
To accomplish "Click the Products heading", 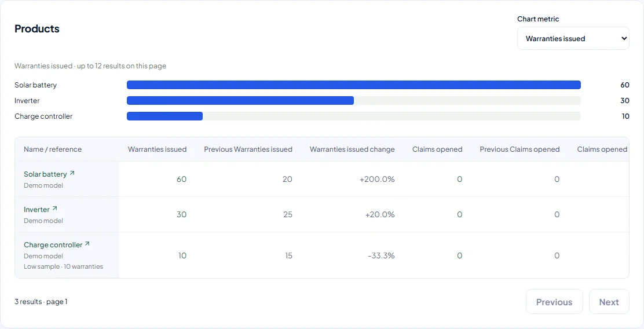I will pos(37,29).
